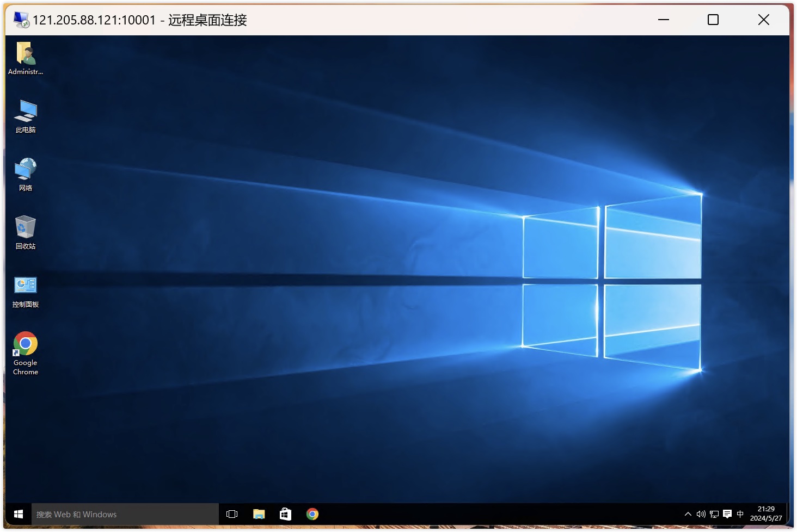Maximize the remote desktop connection window
Viewport: 797px width, 532px height.
[x=713, y=20]
